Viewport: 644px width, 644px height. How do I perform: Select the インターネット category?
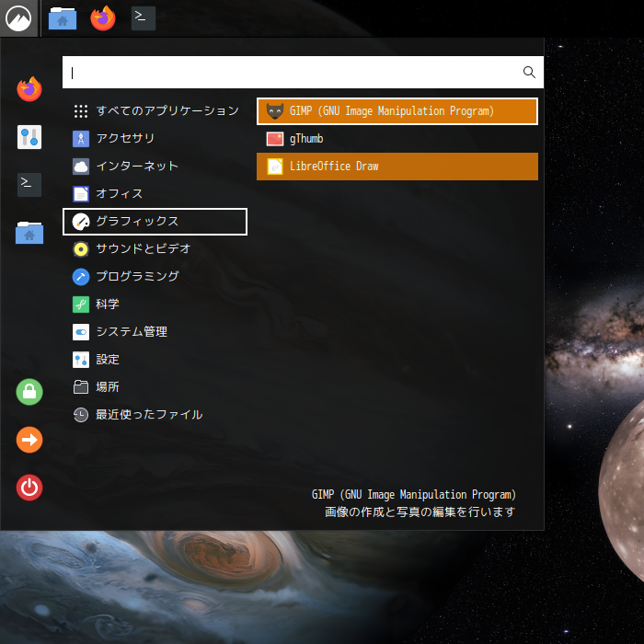(155, 167)
